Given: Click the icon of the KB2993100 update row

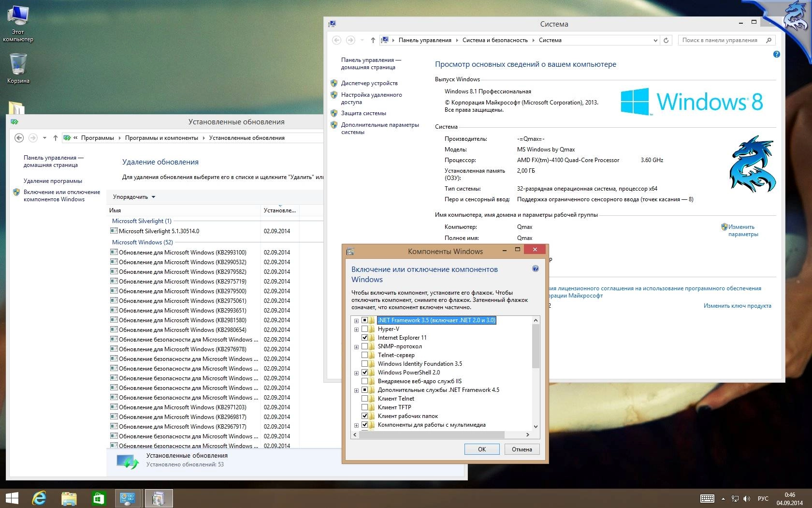Looking at the screenshot, I should coord(114,252).
